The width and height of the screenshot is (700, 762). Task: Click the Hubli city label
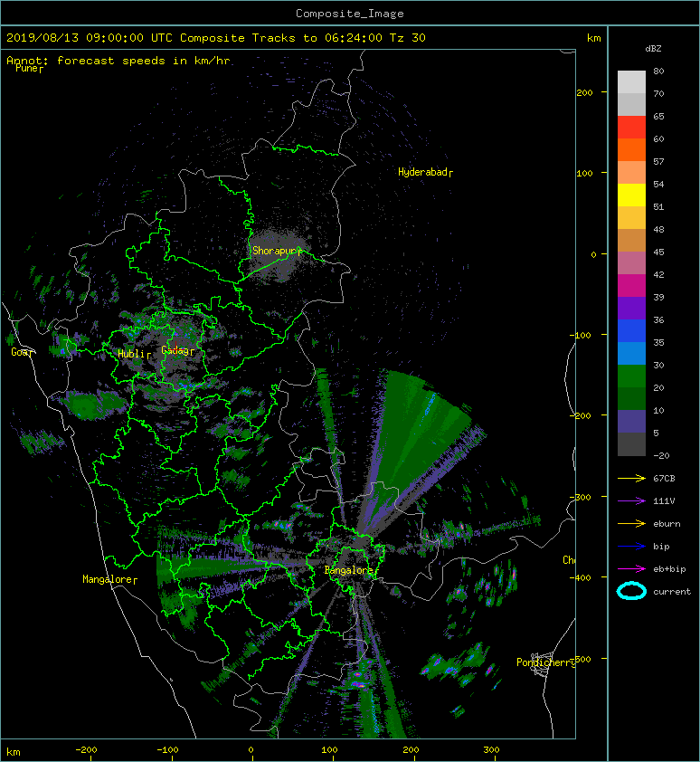click(x=132, y=354)
